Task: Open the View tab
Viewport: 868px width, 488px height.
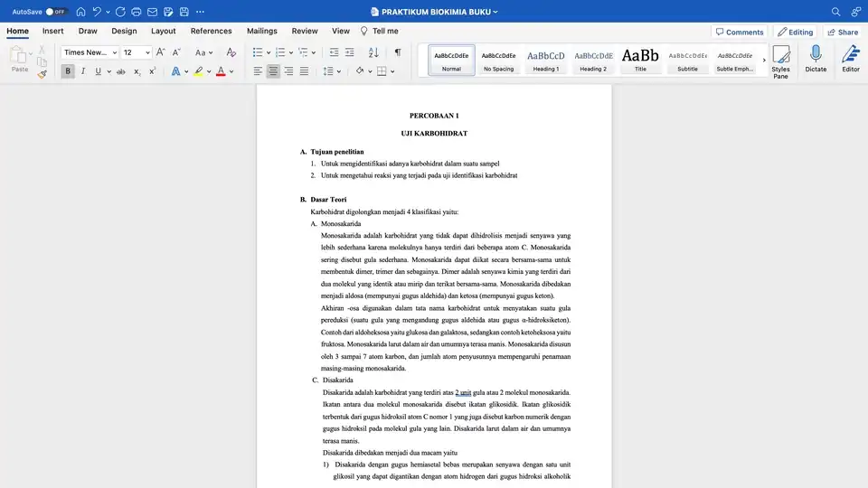Action: pos(341,31)
